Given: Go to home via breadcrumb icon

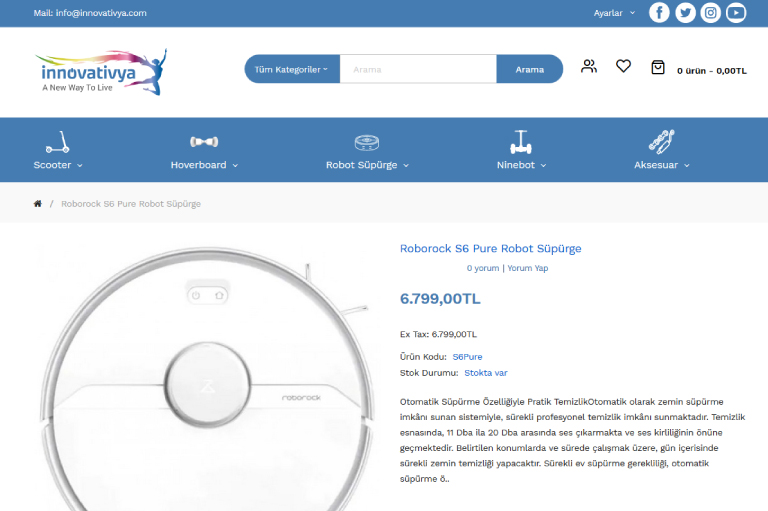Looking at the screenshot, I should (38, 204).
